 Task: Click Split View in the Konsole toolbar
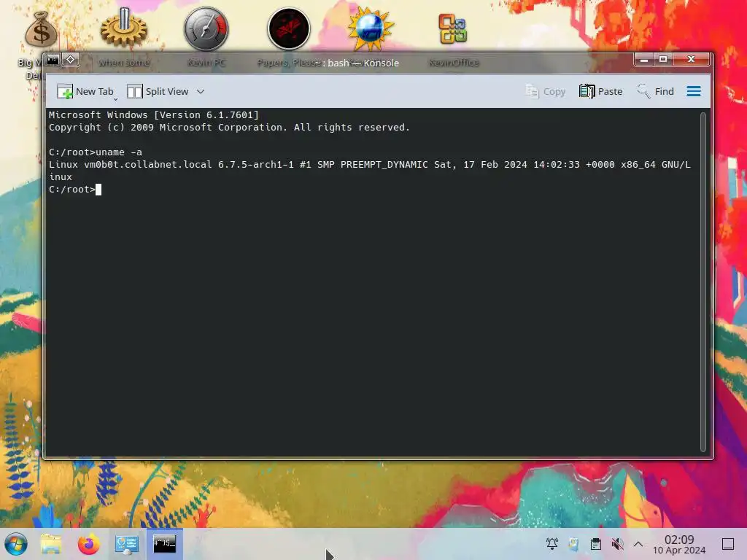158,91
